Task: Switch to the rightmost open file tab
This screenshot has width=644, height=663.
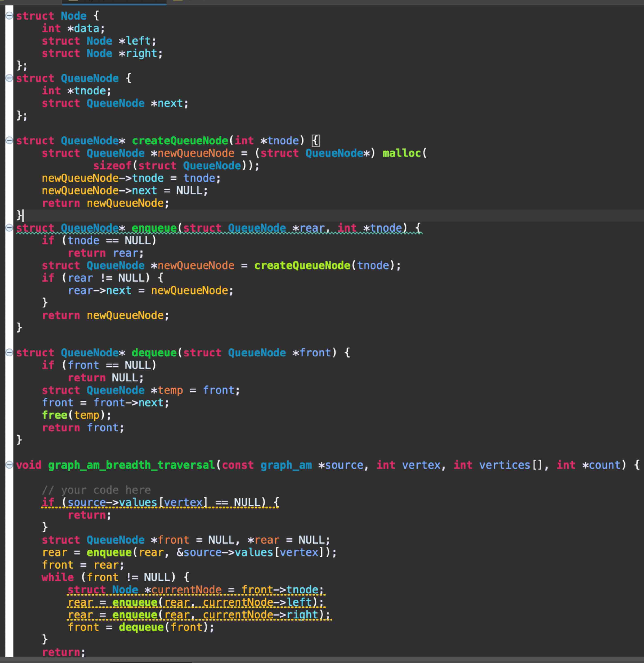Action: pyautogui.click(x=190, y=2)
